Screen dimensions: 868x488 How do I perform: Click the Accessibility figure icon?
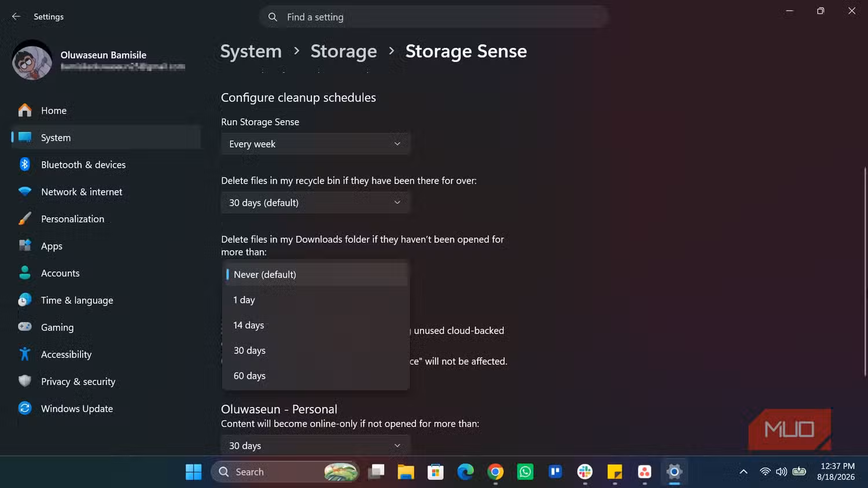pyautogui.click(x=25, y=354)
